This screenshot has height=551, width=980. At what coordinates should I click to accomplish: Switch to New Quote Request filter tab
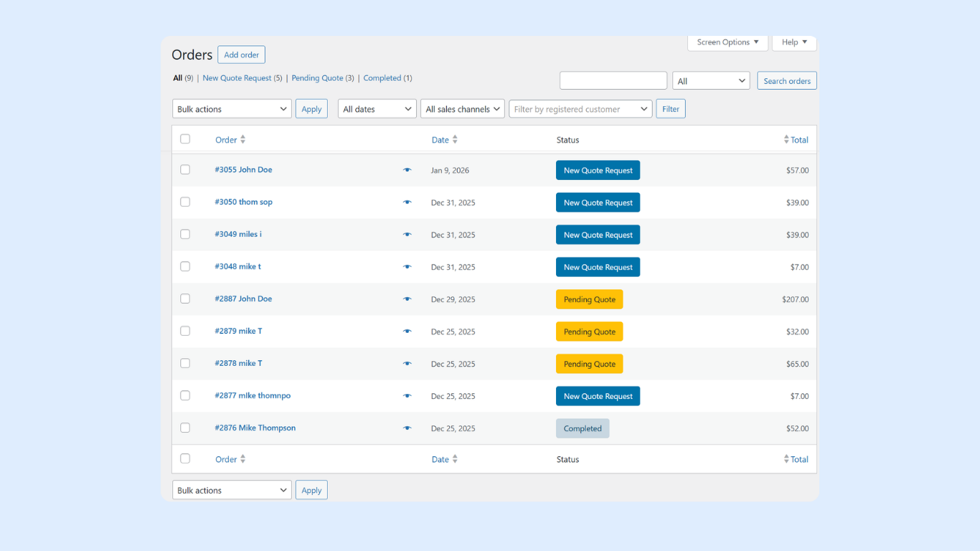[x=237, y=78]
